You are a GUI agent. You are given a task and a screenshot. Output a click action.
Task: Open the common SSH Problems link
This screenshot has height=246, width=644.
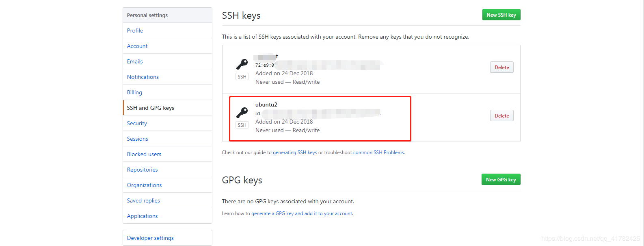tap(378, 152)
